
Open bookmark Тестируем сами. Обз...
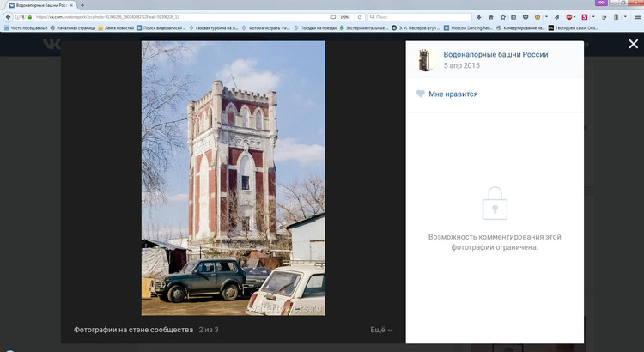tap(574, 28)
